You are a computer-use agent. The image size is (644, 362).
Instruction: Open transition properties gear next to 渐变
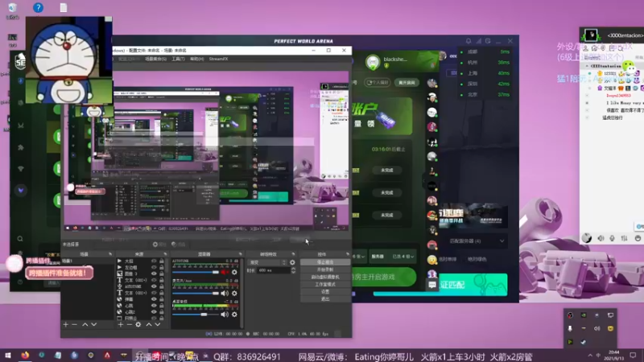pos(292,262)
